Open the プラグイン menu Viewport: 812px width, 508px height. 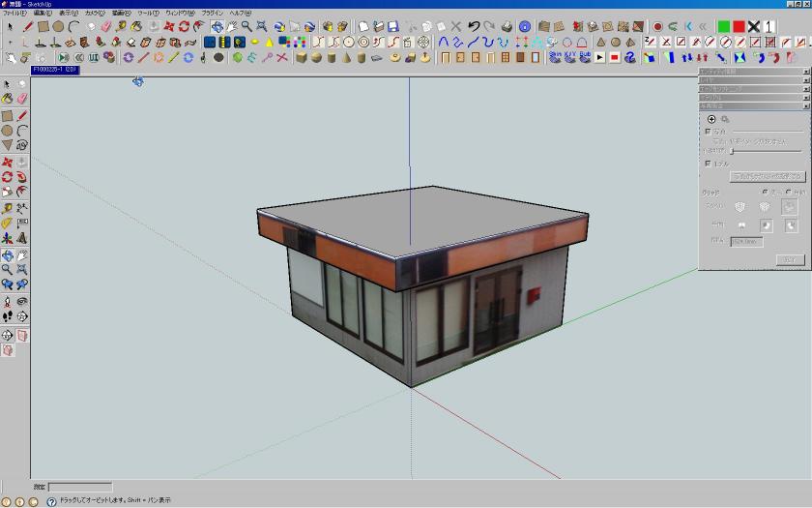click(x=212, y=13)
